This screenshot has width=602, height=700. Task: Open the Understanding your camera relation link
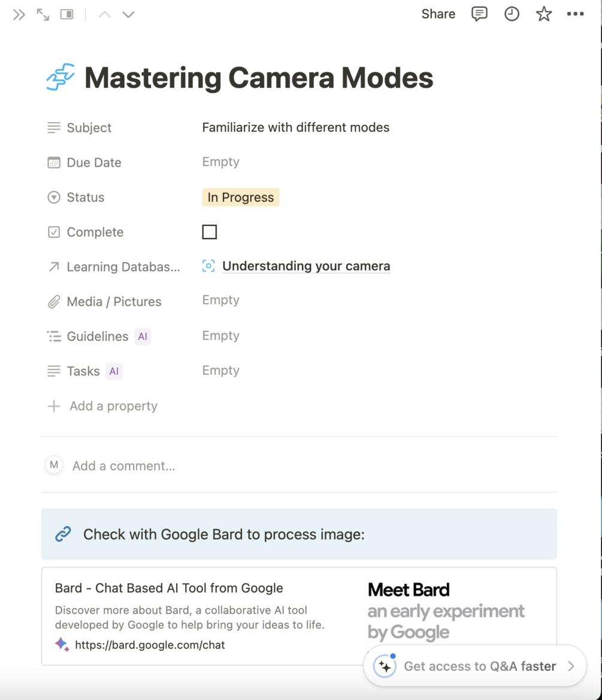(x=305, y=266)
